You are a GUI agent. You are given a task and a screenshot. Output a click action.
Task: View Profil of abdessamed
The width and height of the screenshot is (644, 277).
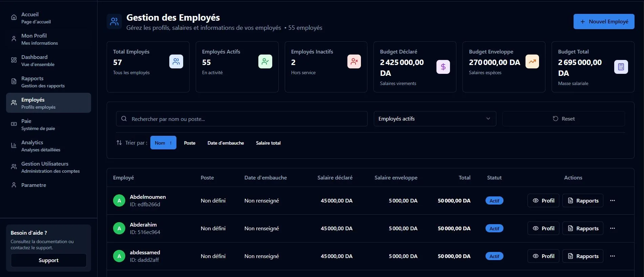click(x=543, y=256)
